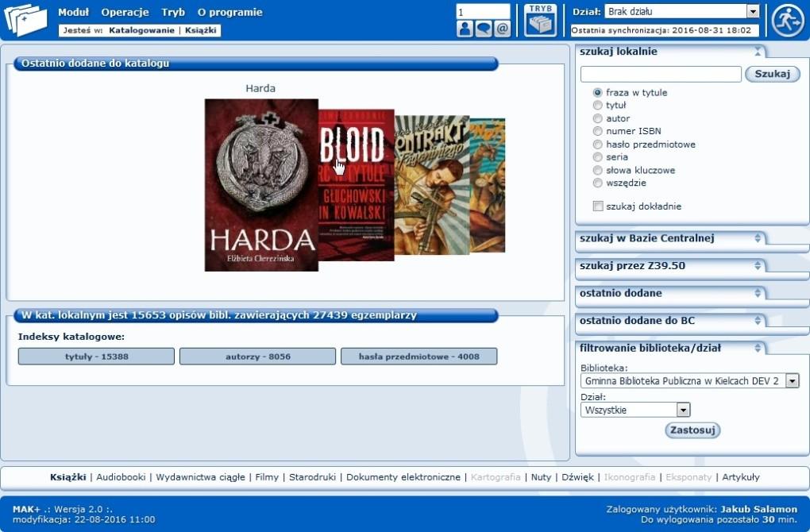Image resolution: width=810 pixels, height=532 pixels.
Task: Click the Tabloid book cover
Action: [357, 185]
